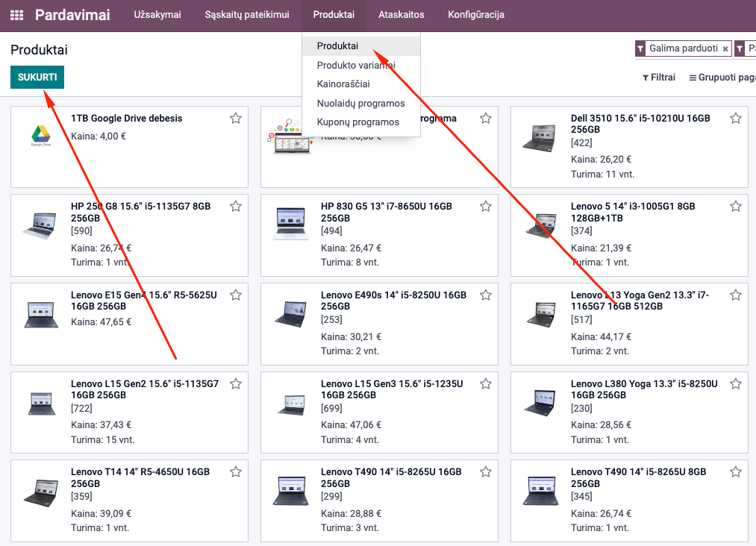756x546 pixels.
Task: Favorite the 1TB Google Drive debesis product
Action: pos(235,118)
